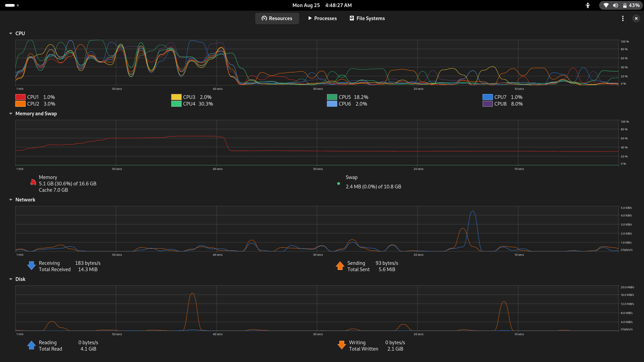The image size is (644, 362).
Task: Click the Sending orange up-arrow icon
Action: [x=340, y=266]
